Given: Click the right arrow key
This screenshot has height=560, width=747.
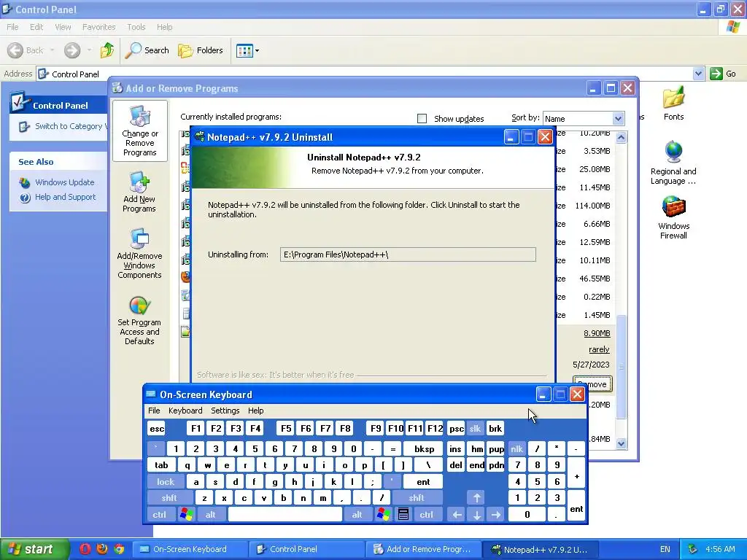Looking at the screenshot, I should point(496,515).
